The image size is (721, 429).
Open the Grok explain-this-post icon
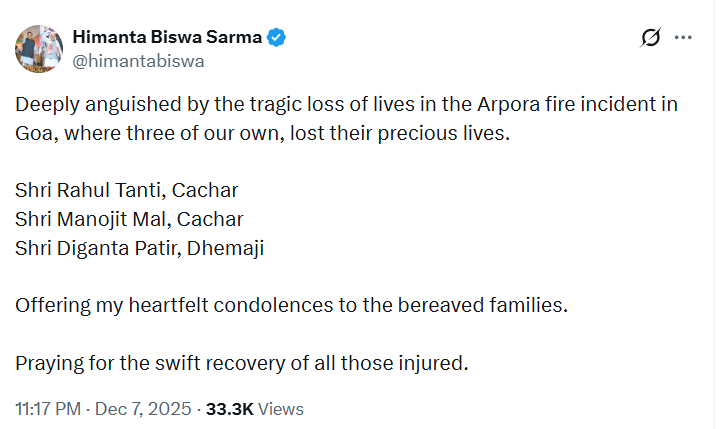tap(650, 38)
